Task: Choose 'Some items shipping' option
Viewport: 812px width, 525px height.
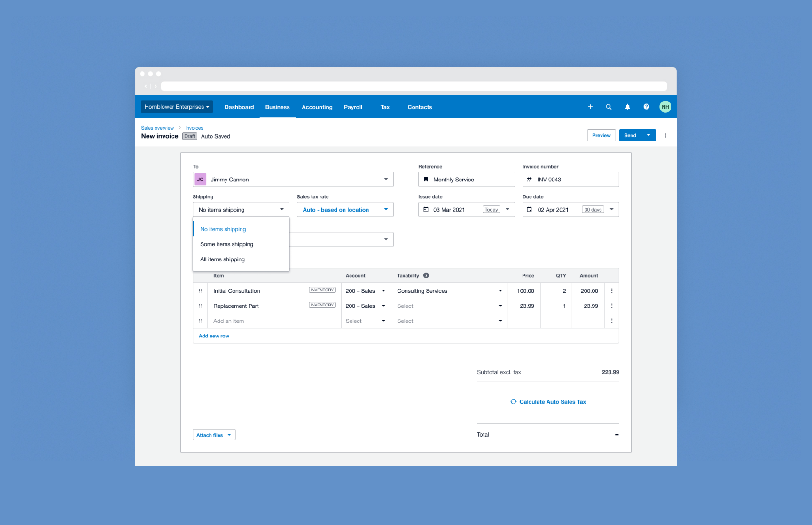Action: pos(226,244)
